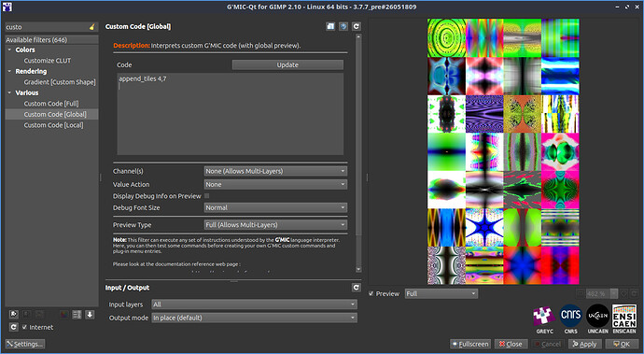
Task: Collapse the Colors filter category
Action: pos(10,50)
